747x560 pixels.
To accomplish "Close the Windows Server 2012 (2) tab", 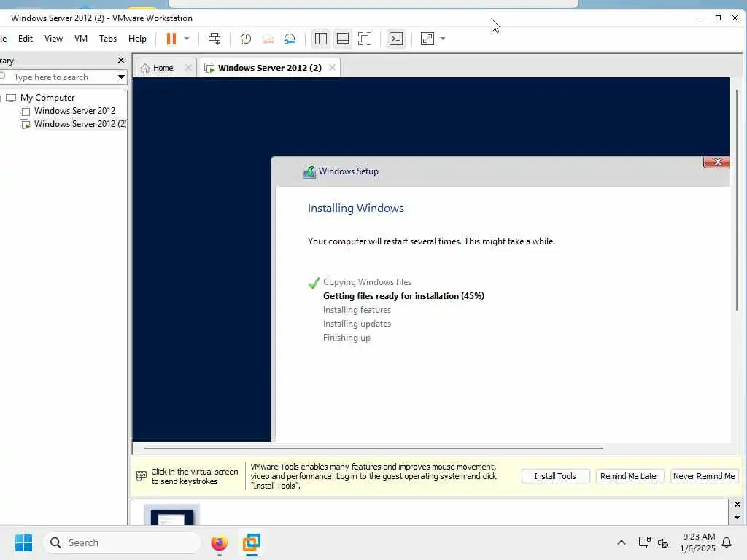I will click(x=332, y=68).
